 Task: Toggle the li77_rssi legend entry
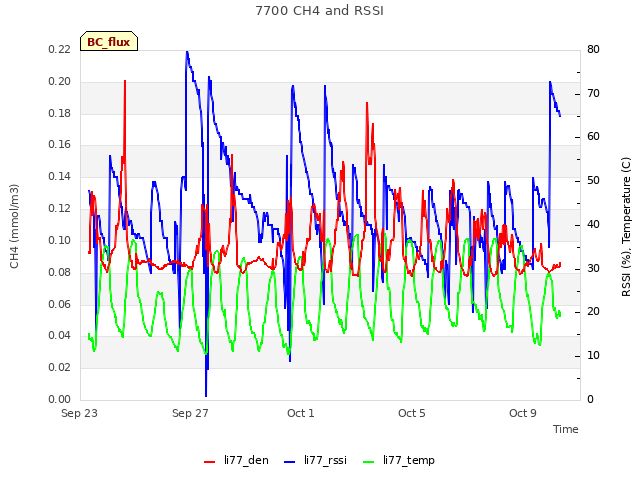tap(316, 460)
